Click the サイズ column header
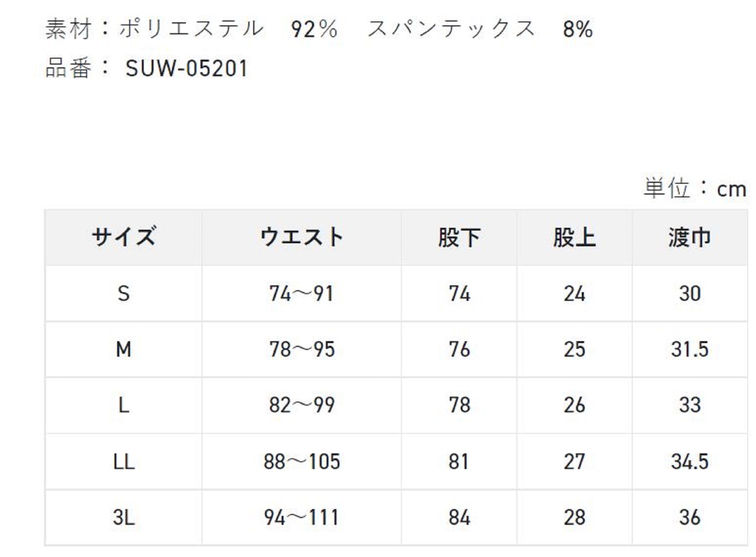This screenshot has width=756, height=557. tap(124, 237)
